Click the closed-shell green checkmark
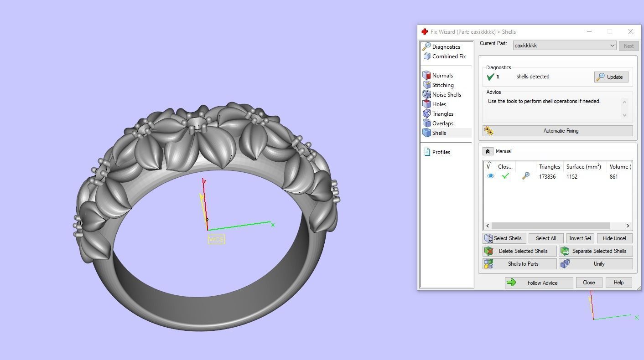644x360 pixels. [505, 176]
